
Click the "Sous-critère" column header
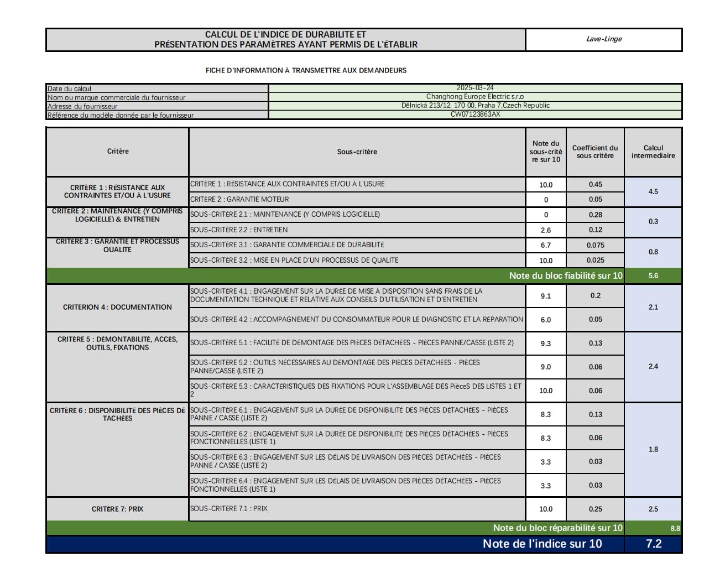point(357,152)
